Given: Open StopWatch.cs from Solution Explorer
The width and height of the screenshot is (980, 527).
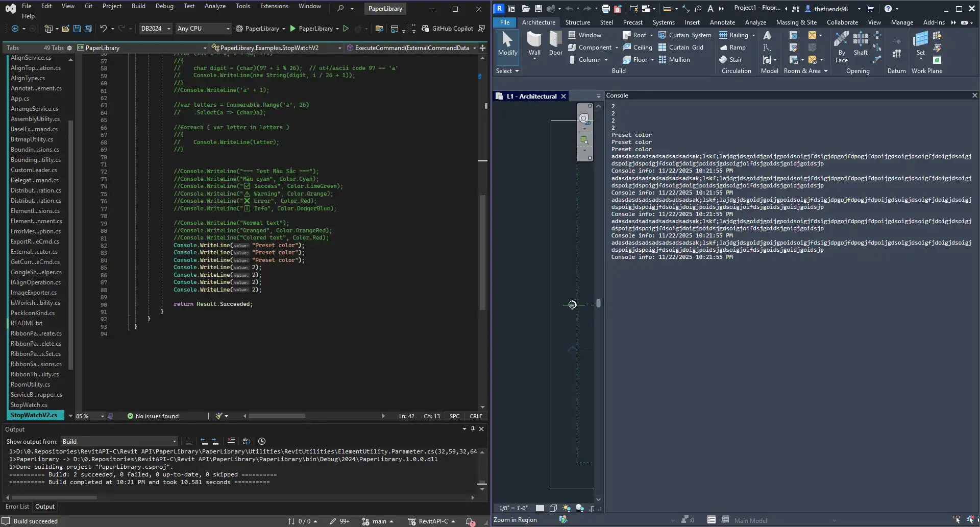Looking at the screenshot, I should [x=30, y=404].
